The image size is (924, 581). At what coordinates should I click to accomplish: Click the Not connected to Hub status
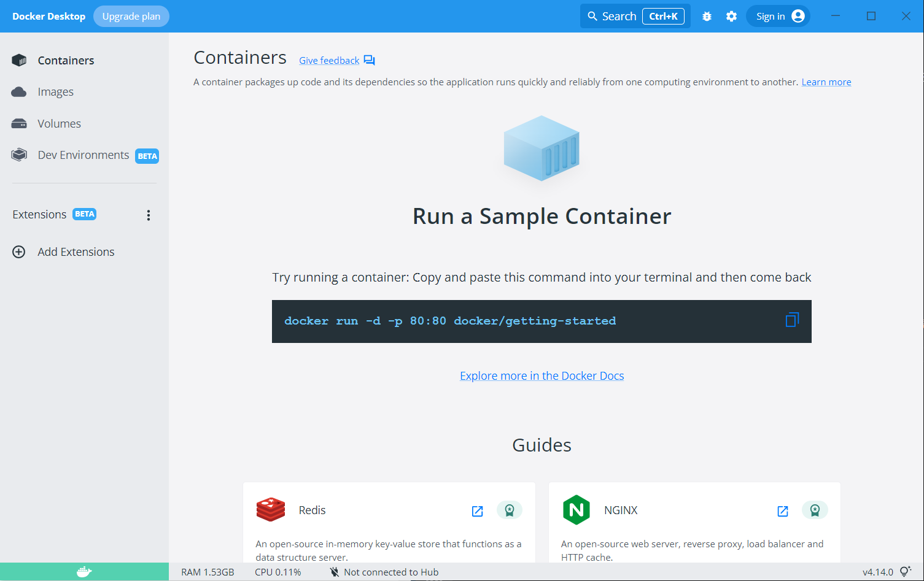[391, 571]
